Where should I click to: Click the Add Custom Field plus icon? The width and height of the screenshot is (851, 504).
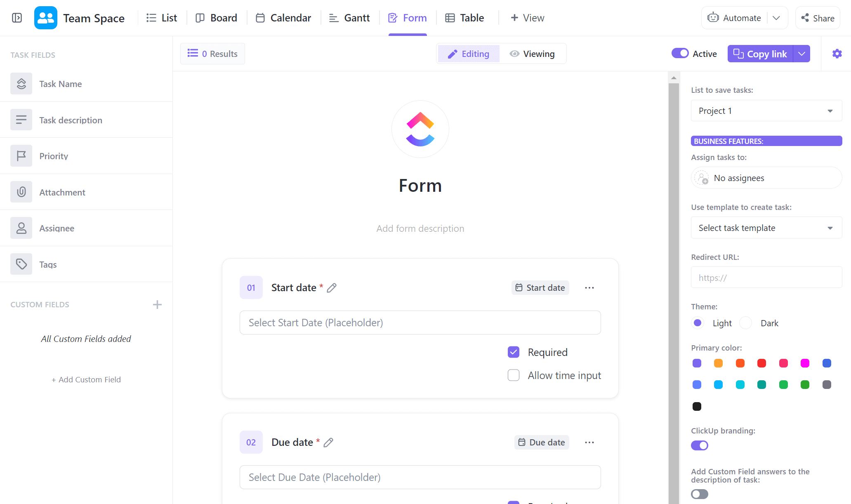tap(157, 304)
